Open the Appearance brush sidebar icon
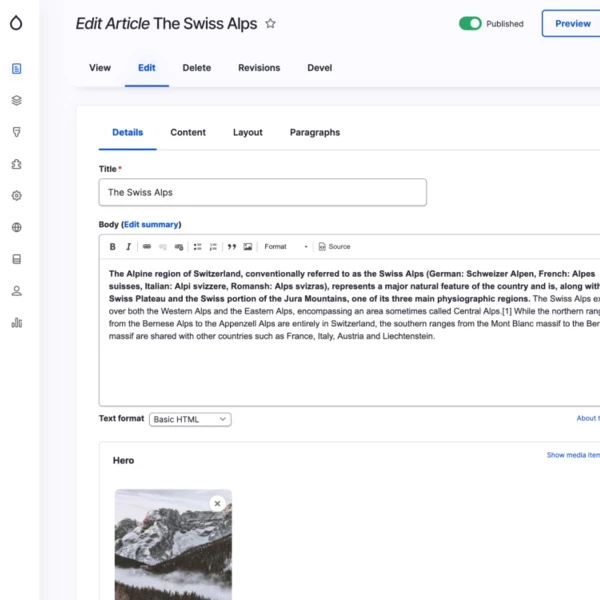Screen dimensions: 600x600 16,132
